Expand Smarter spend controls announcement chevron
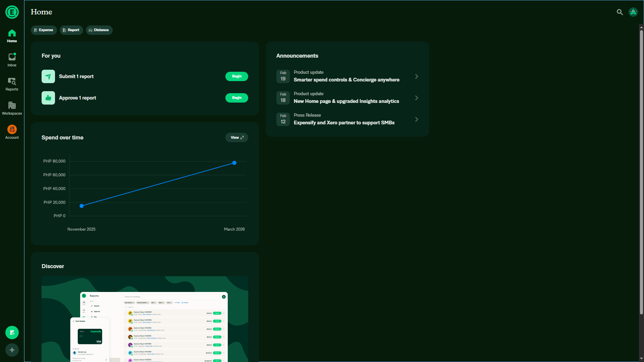Screen dimensions: 644x362 417,76
